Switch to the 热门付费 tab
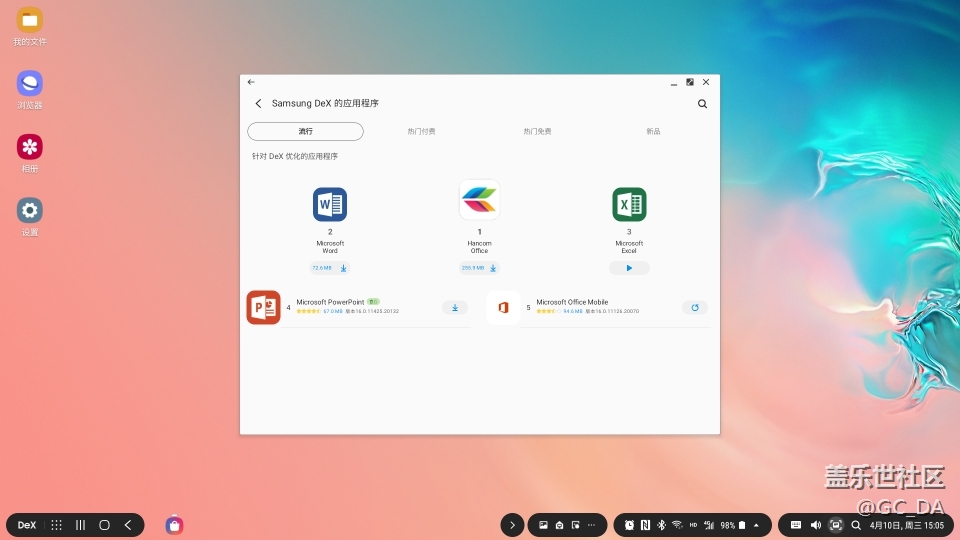The height and width of the screenshot is (540, 960). pos(421,132)
